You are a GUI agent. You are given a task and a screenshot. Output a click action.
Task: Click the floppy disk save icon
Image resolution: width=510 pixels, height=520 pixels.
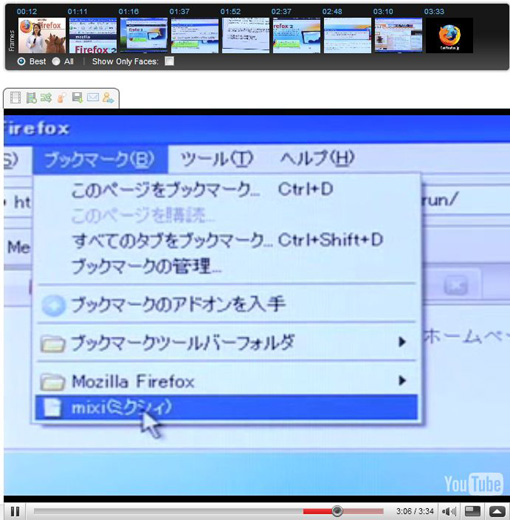click(x=77, y=98)
